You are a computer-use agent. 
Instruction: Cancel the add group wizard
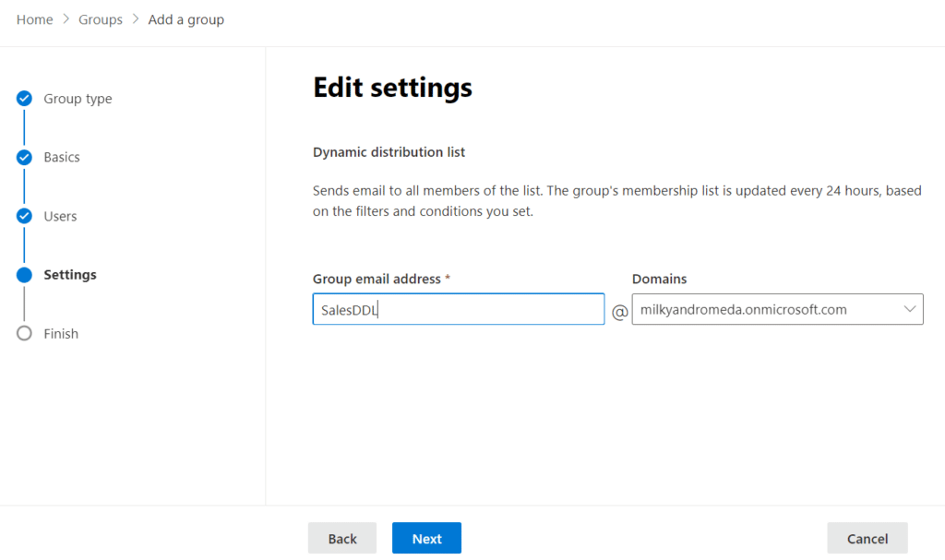coord(867,539)
